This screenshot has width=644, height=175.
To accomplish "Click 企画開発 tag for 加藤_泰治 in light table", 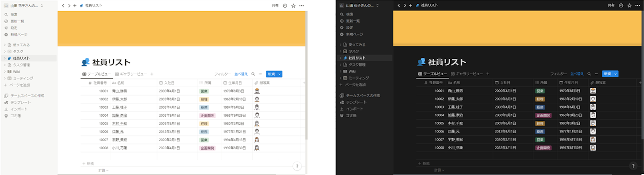I will (207, 115).
